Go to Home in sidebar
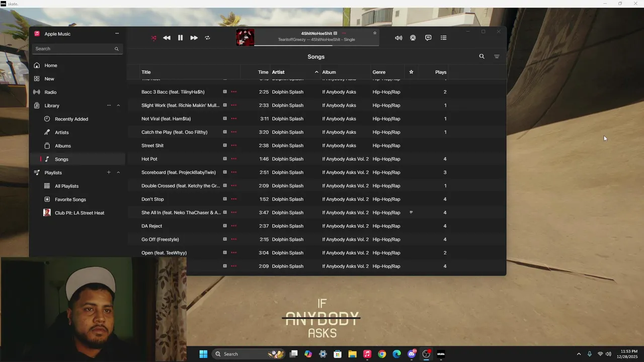 point(51,65)
